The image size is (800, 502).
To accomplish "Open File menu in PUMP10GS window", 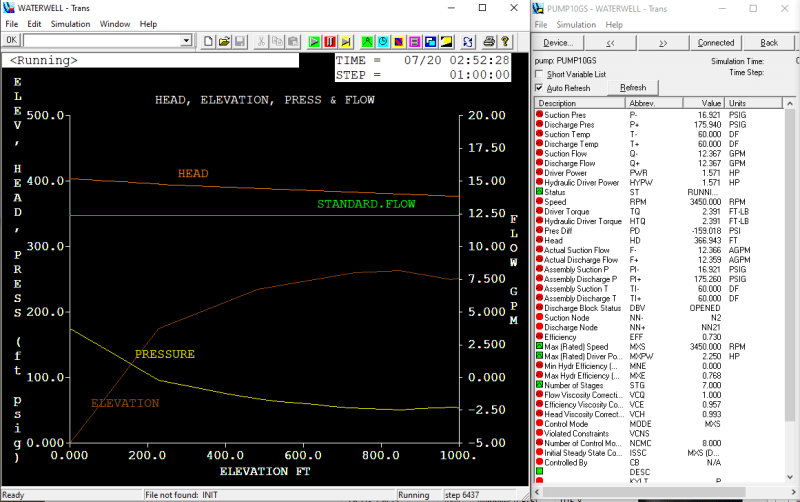I will pos(541,24).
